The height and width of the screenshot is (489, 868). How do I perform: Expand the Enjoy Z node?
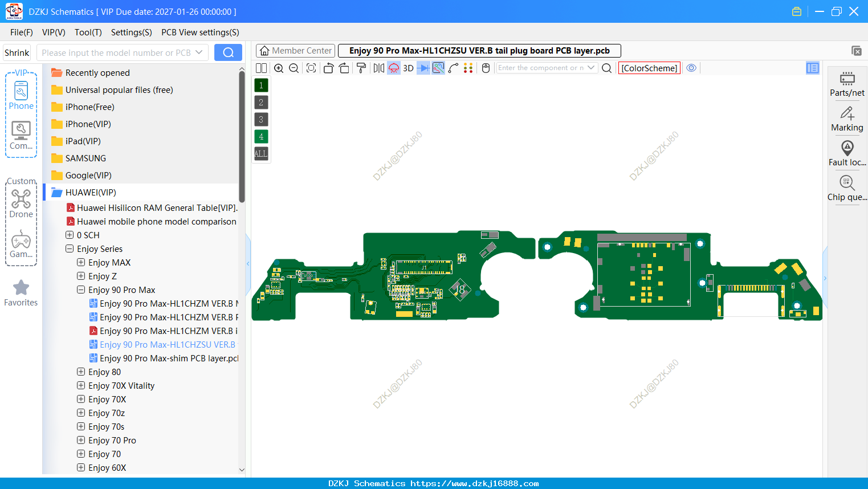click(81, 276)
